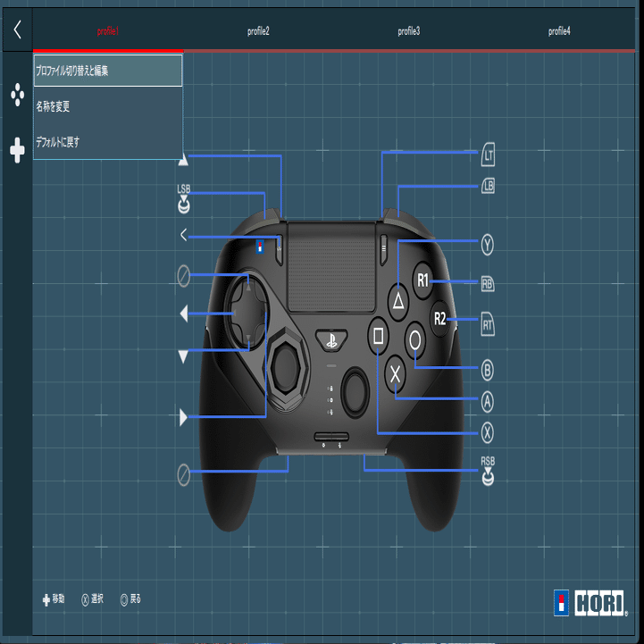This screenshot has width=644, height=644.
Task: Select the RSB stick-click mapping icon
Action: tap(488, 471)
